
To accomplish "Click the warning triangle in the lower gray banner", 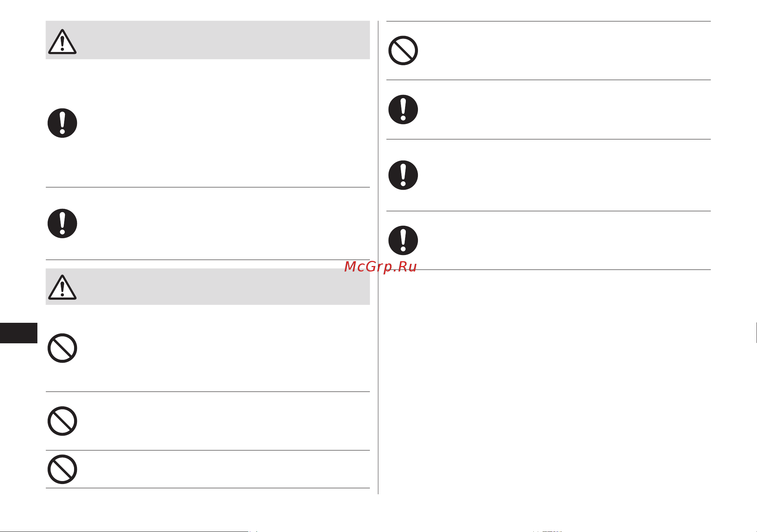I will coord(62,287).
